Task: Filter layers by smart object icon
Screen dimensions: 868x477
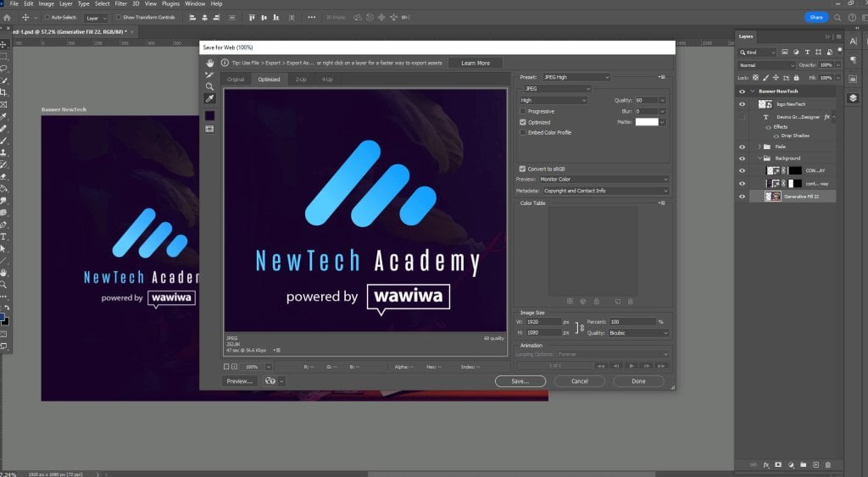Action: click(x=829, y=52)
